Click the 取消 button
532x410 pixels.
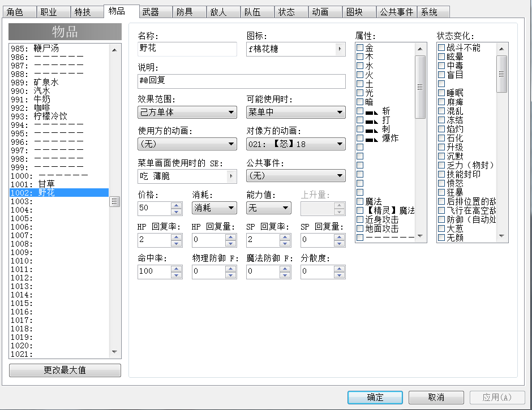point(436,398)
